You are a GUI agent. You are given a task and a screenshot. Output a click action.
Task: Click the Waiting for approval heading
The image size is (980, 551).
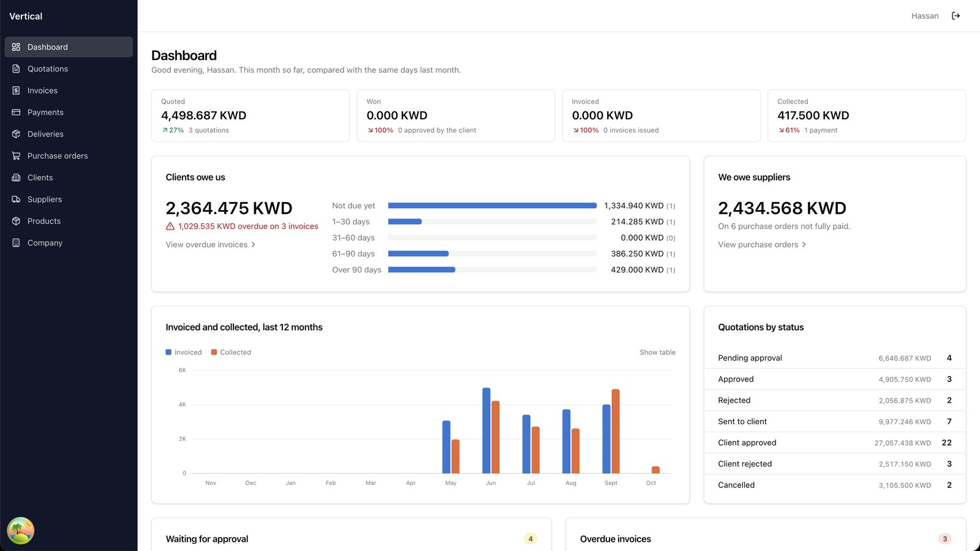(x=207, y=539)
